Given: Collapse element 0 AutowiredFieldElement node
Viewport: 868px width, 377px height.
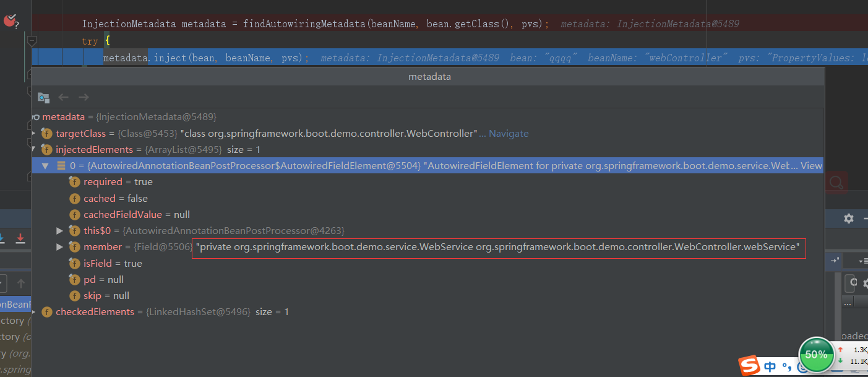Looking at the screenshot, I should click(45, 166).
